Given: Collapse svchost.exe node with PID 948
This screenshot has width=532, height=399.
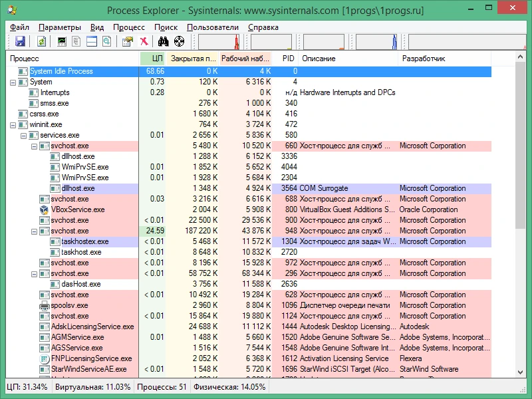Looking at the screenshot, I should (x=34, y=231).
